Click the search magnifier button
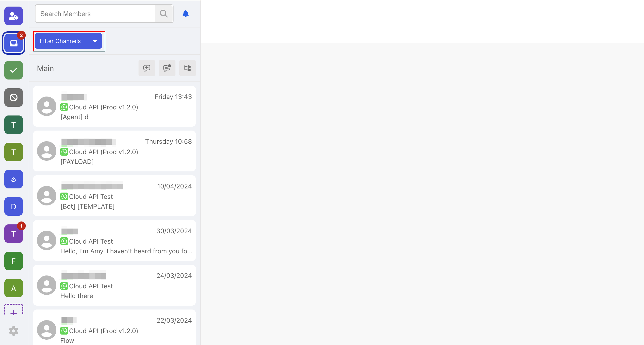Viewport: 644px width, 345px height. 164,14
